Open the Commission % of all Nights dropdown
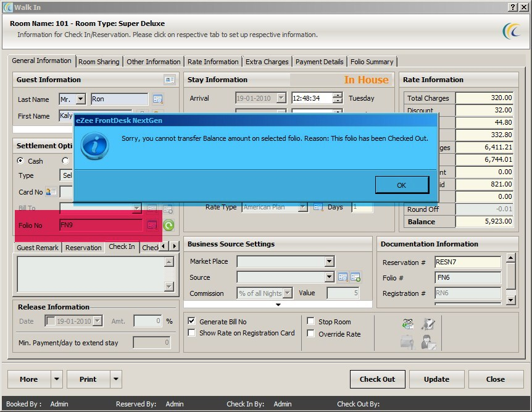 [288, 293]
